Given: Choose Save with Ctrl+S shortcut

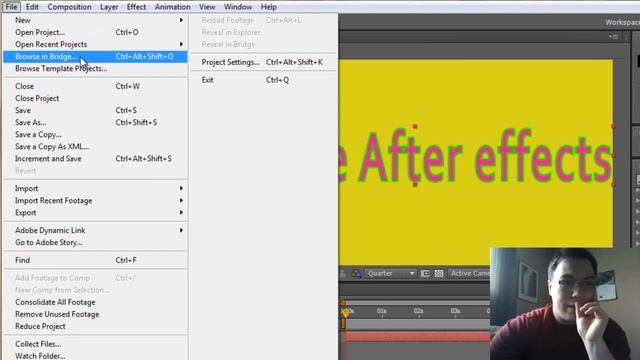Looking at the screenshot, I should (x=95, y=110).
